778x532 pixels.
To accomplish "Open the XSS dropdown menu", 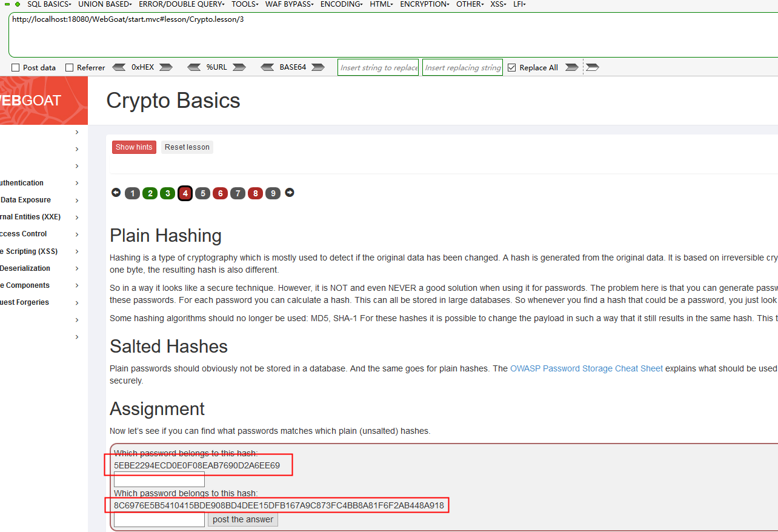I will click(x=499, y=4).
